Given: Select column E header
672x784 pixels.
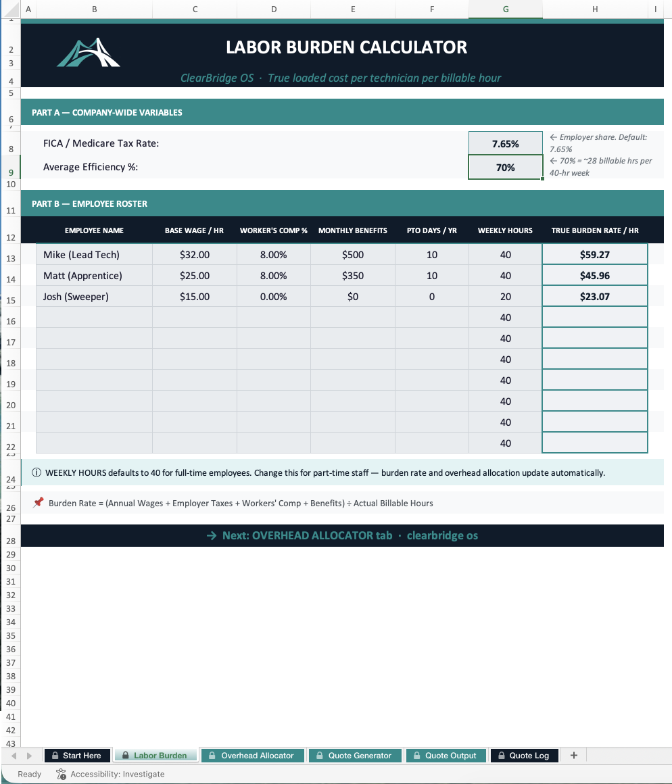Looking at the screenshot, I should point(353,9).
